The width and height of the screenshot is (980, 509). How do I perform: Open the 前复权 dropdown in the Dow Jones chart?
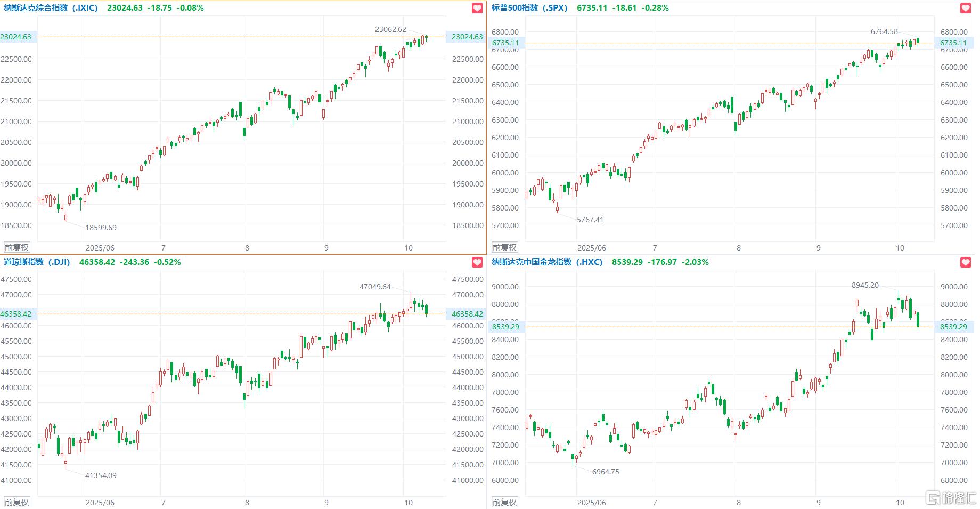coord(17,502)
